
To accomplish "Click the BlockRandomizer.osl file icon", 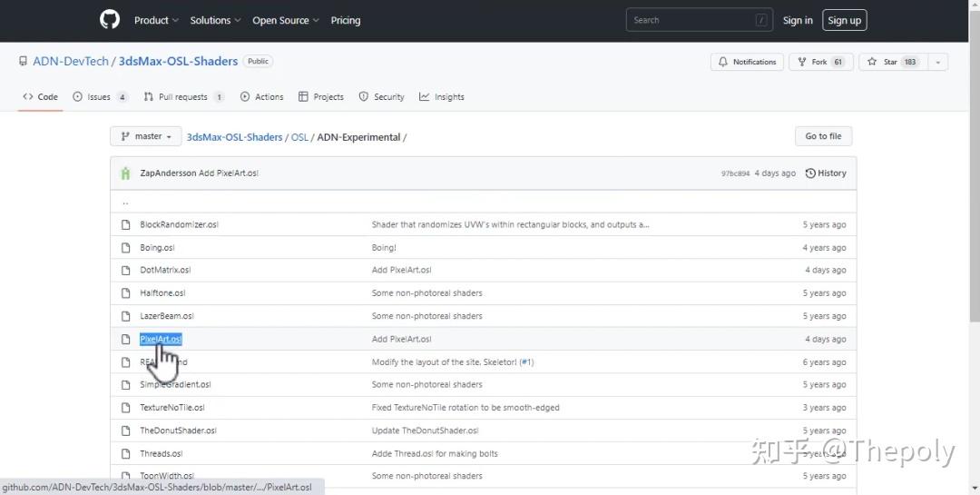I will coord(126,224).
